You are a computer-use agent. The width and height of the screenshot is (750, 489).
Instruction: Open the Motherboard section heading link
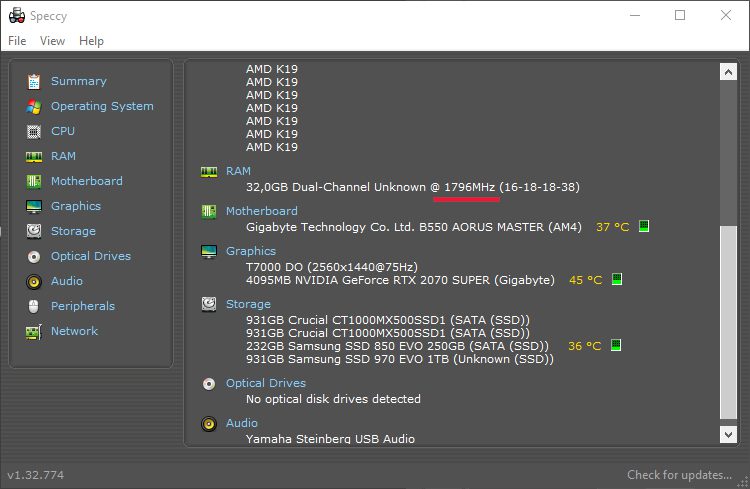click(261, 211)
